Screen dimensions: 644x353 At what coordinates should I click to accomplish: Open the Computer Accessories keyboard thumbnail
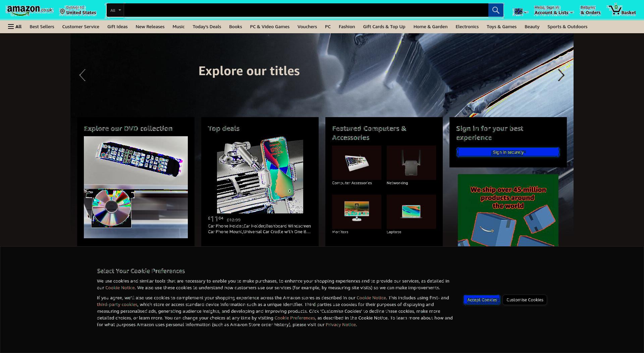click(x=357, y=163)
